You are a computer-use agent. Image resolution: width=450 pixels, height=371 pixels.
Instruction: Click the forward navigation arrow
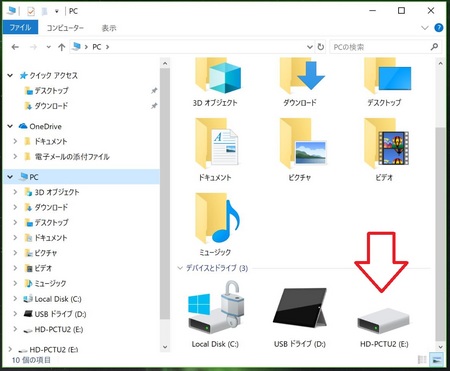(33, 47)
